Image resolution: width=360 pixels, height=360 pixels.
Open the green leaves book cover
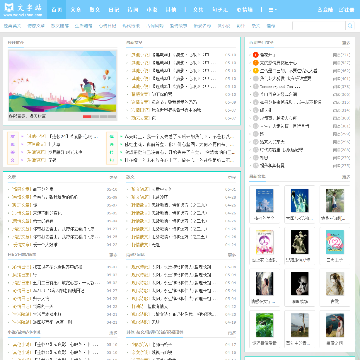[264, 325]
